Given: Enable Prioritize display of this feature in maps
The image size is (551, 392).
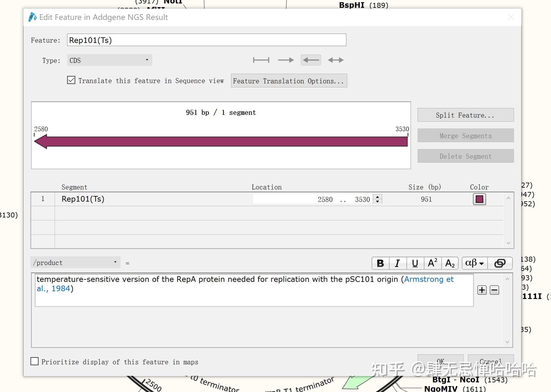Looking at the screenshot, I should pyautogui.click(x=35, y=361).
